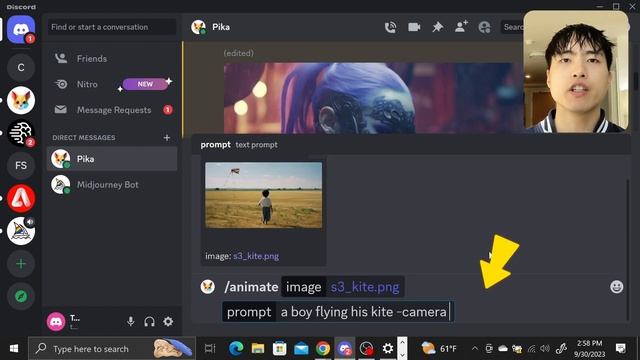Click the prompt option in autocomplete header
Viewport: 640px width, 360px height.
point(216,145)
